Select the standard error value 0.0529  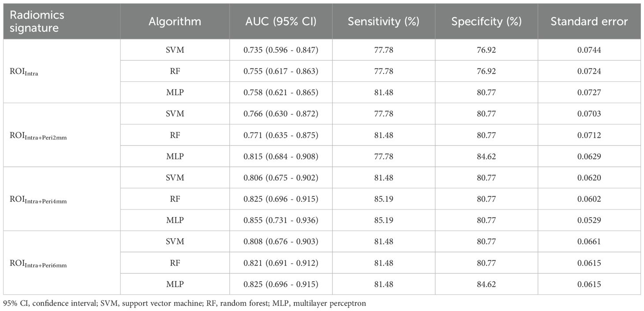point(589,220)
